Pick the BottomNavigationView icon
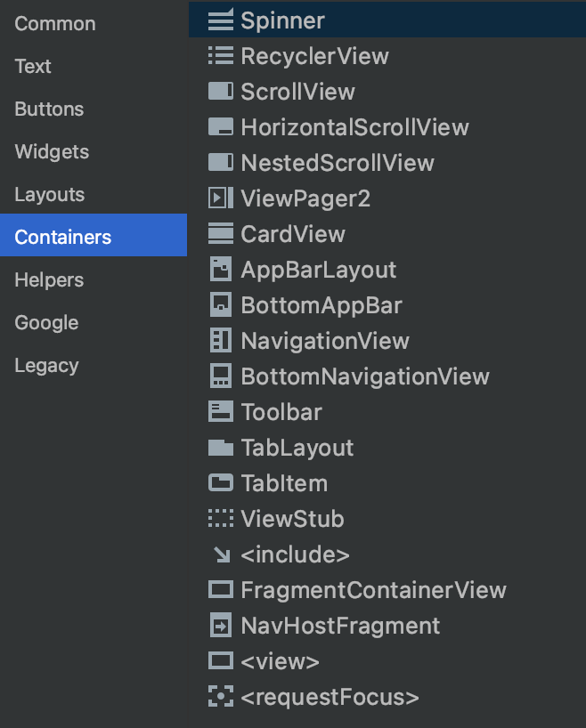The height and width of the screenshot is (728, 586). tap(221, 376)
